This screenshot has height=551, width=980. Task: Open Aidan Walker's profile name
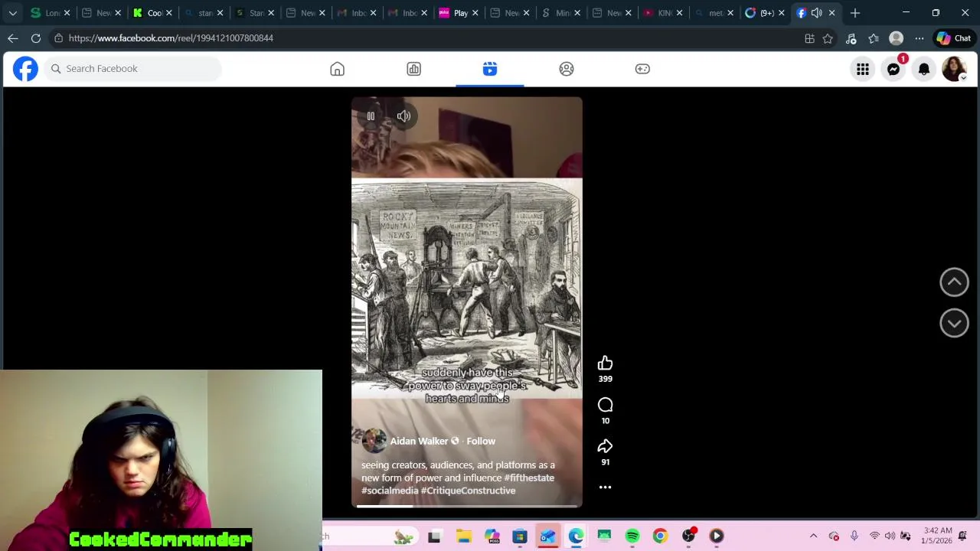tap(419, 442)
